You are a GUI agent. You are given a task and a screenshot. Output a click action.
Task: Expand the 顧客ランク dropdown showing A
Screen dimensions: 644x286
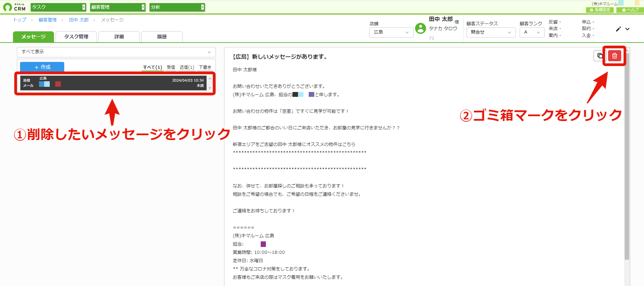click(532, 32)
